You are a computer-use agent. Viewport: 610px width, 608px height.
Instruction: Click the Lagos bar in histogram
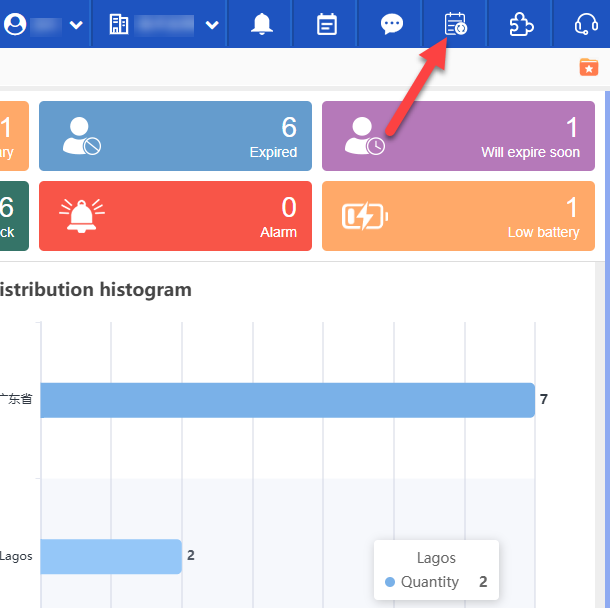[x=111, y=556]
